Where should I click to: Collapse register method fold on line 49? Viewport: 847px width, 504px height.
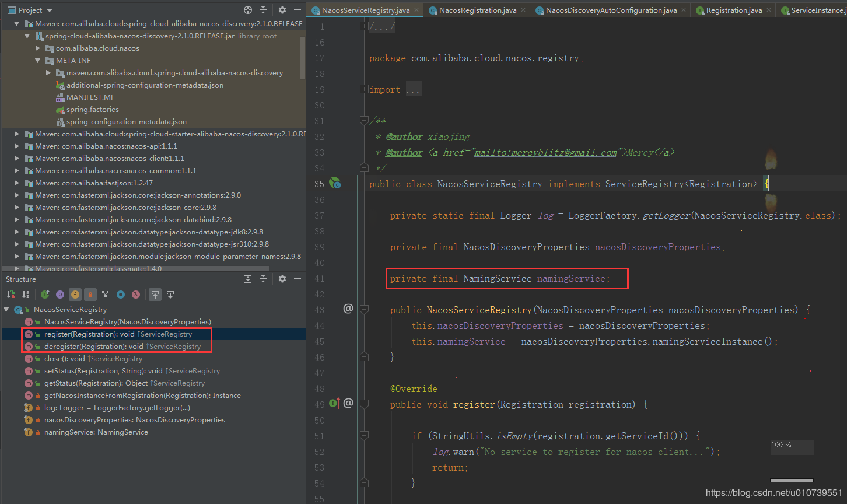364,404
